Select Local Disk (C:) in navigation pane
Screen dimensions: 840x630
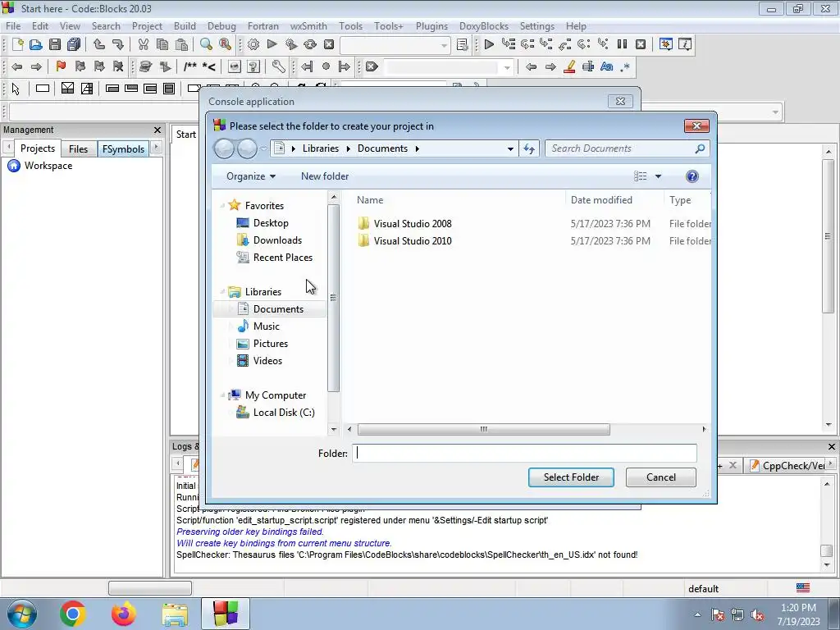pos(283,413)
